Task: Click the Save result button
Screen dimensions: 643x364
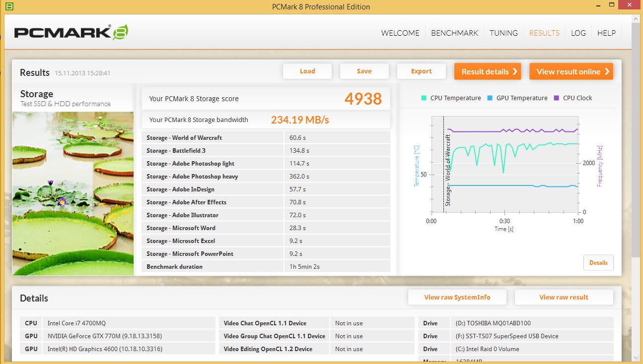Action: [x=364, y=71]
